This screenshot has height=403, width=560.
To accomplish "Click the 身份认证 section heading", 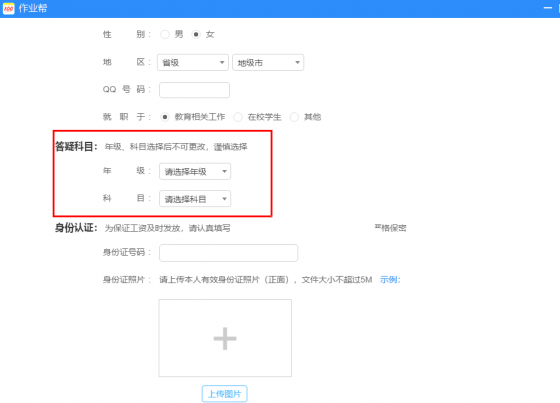I will pos(76,228).
